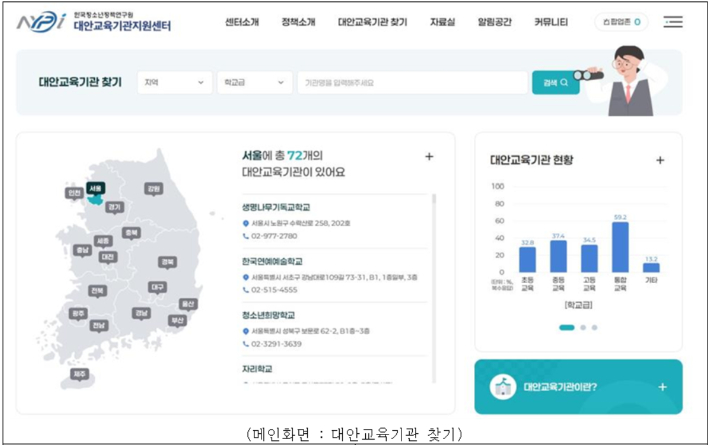Expand the Seoul institutions list plus icon
The height and width of the screenshot is (445, 710).
point(429,157)
